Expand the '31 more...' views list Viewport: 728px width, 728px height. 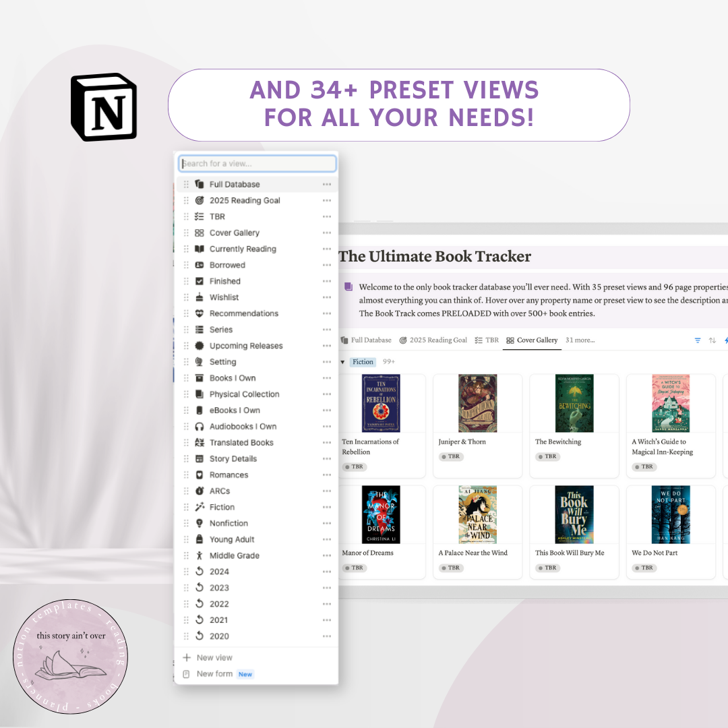580,340
